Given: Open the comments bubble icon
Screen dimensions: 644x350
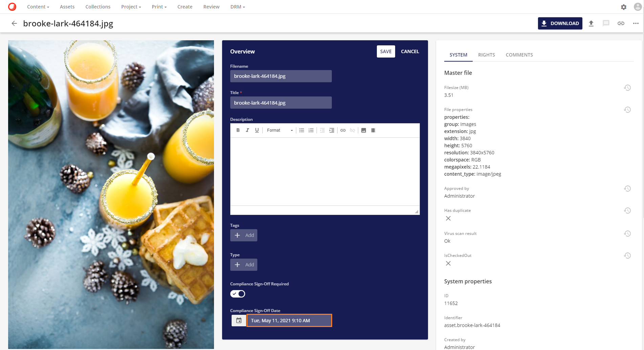Looking at the screenshot, I should click(x=606, y=23).
